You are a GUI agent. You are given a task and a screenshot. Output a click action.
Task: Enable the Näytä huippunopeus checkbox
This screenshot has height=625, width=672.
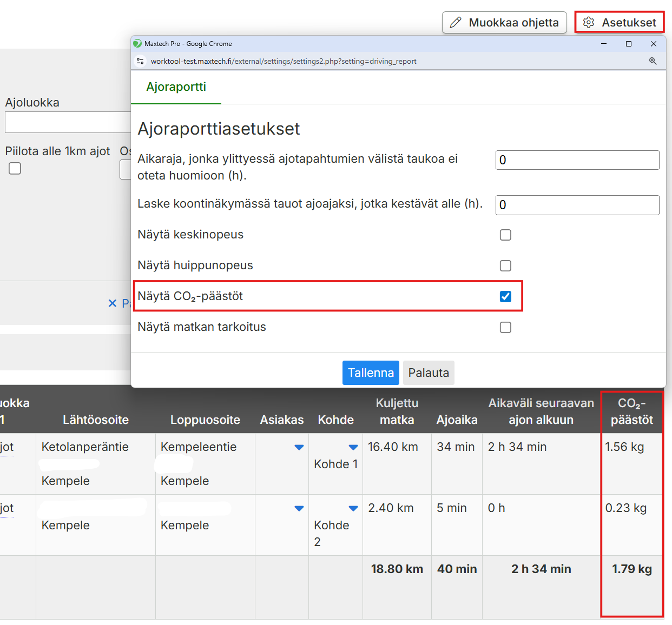click(505, 265)
